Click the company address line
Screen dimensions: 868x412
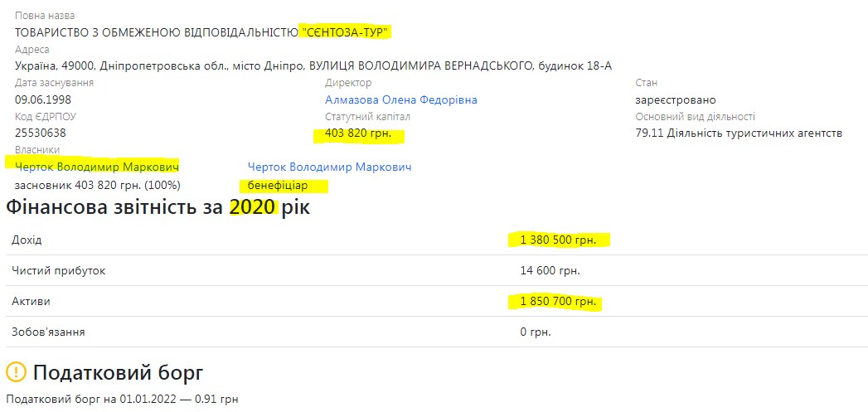(x=313, y=65)
